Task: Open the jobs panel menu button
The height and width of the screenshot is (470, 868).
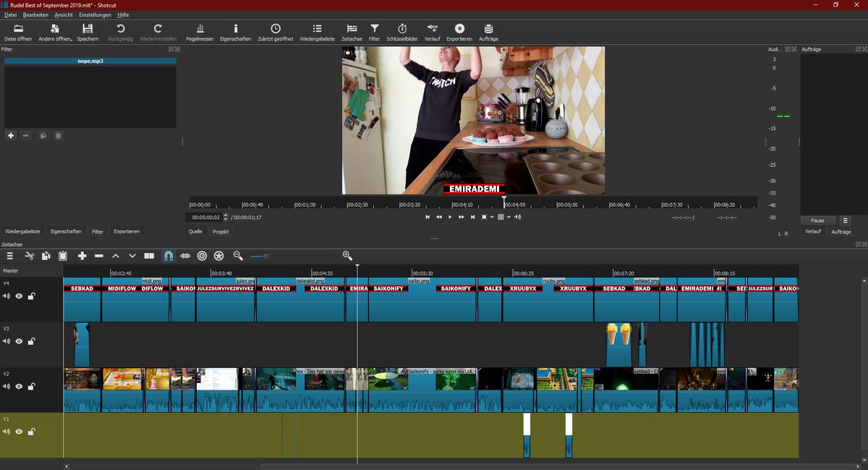Action: (x=845, y=221)
